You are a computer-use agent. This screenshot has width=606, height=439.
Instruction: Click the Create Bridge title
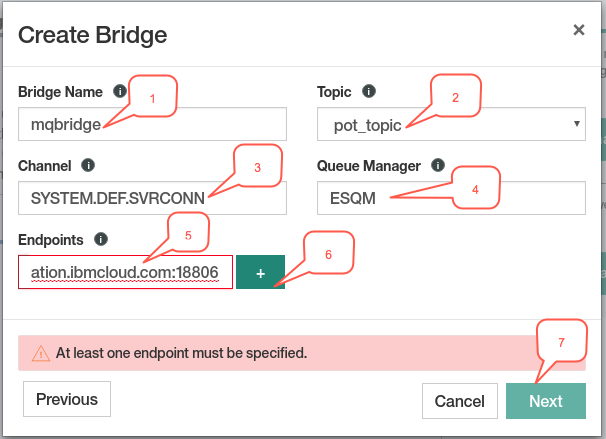[x=92, y=35]
